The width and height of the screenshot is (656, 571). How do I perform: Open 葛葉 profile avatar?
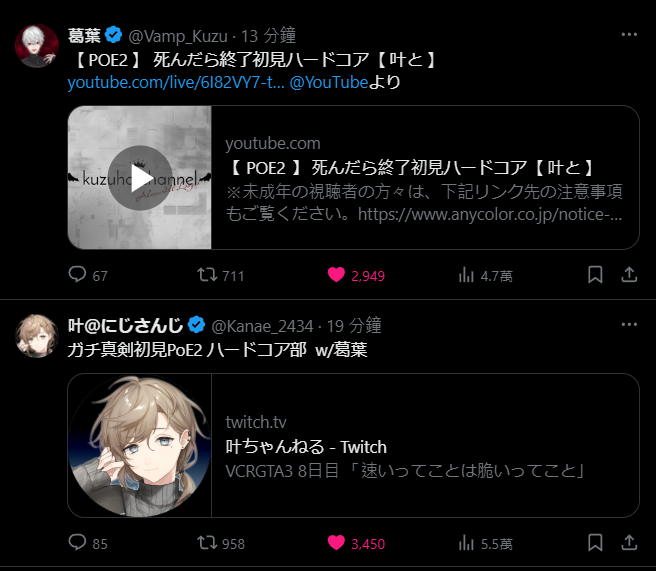coord(37,46)
